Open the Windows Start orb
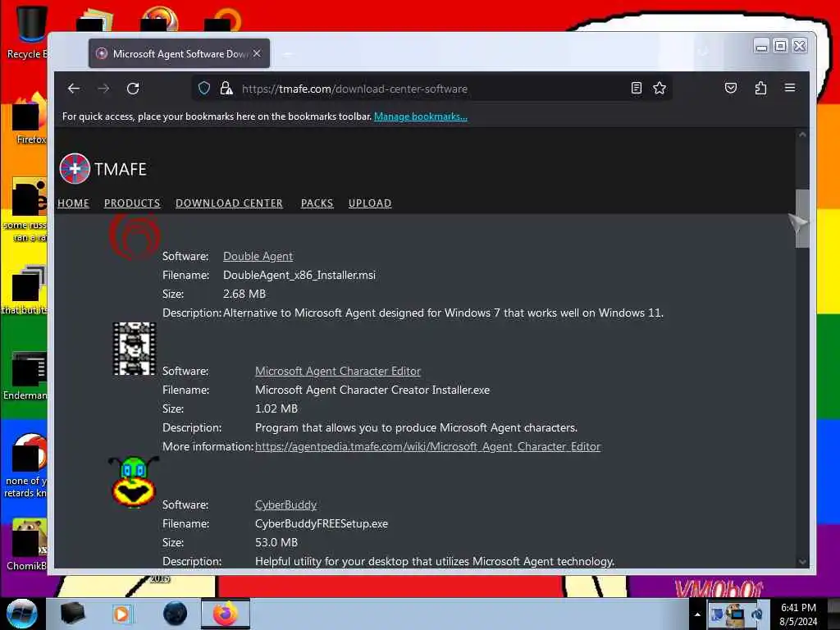 pos(22,614)
